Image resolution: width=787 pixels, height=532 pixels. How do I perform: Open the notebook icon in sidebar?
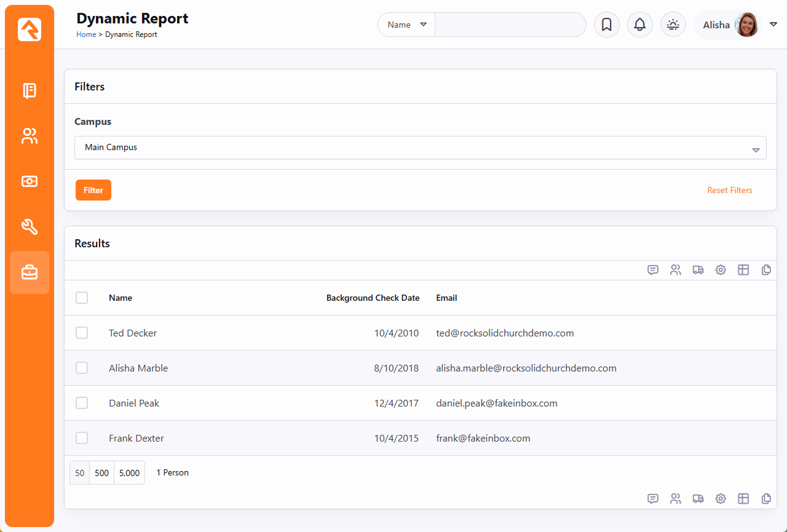pyautogui.click(x=30, y=91)
